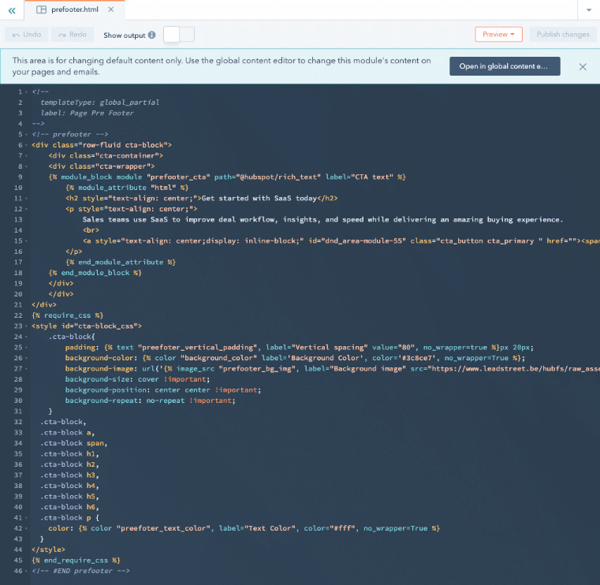Click the 'Get started with SaaS today' heading text
Viewport: 600px width, 585px height.
(259, 198)
